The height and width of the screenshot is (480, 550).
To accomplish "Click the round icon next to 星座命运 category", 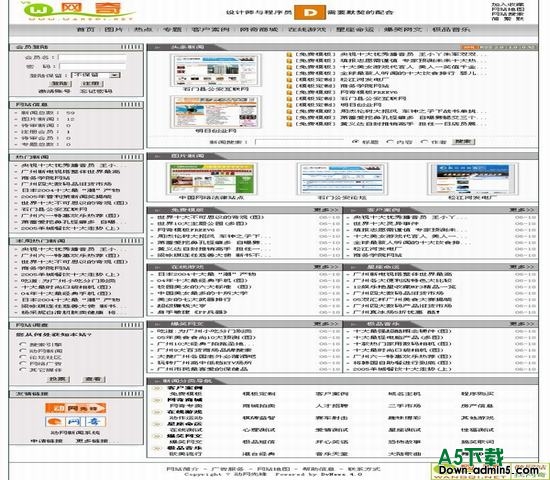I will pyautogui.click(x=157, y=424).
